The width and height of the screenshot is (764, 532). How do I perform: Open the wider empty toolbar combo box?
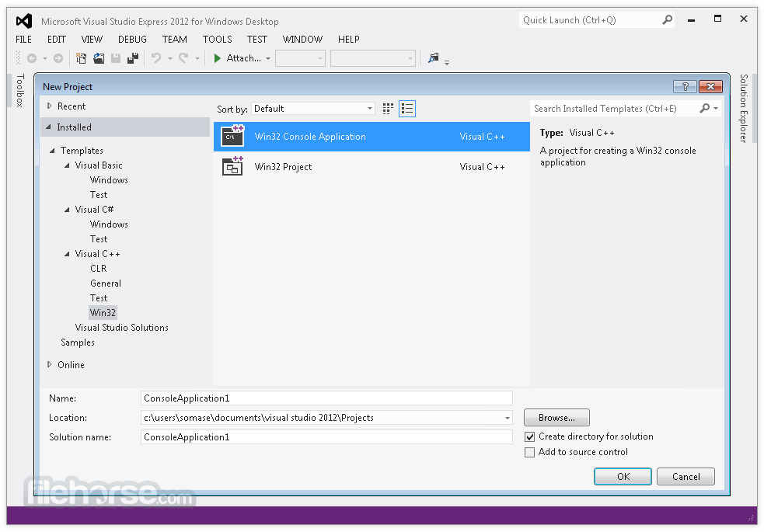point(373,59)
